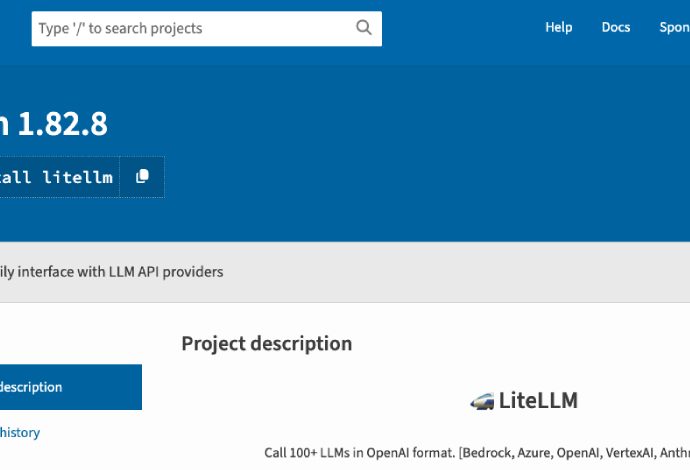The width and height of the screenshot is (690, 470).
Task: Click the LiteLLM title text
Action: [538, 401]
